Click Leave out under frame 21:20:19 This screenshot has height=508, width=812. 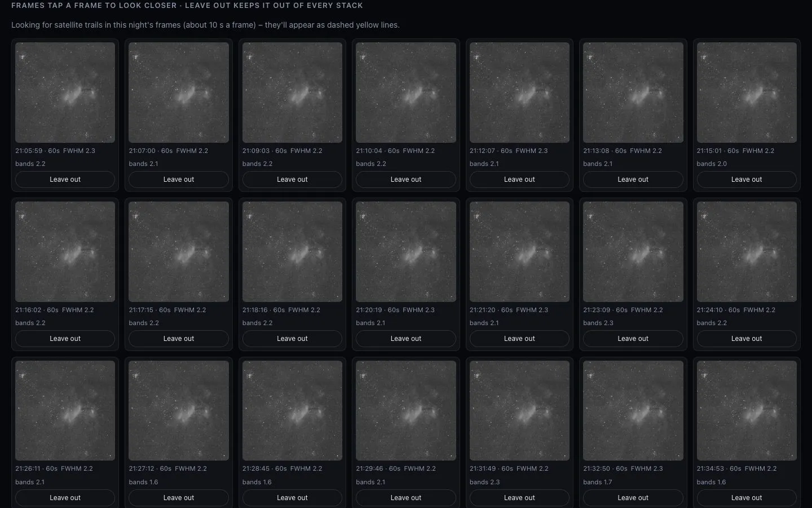coord(406,339)
